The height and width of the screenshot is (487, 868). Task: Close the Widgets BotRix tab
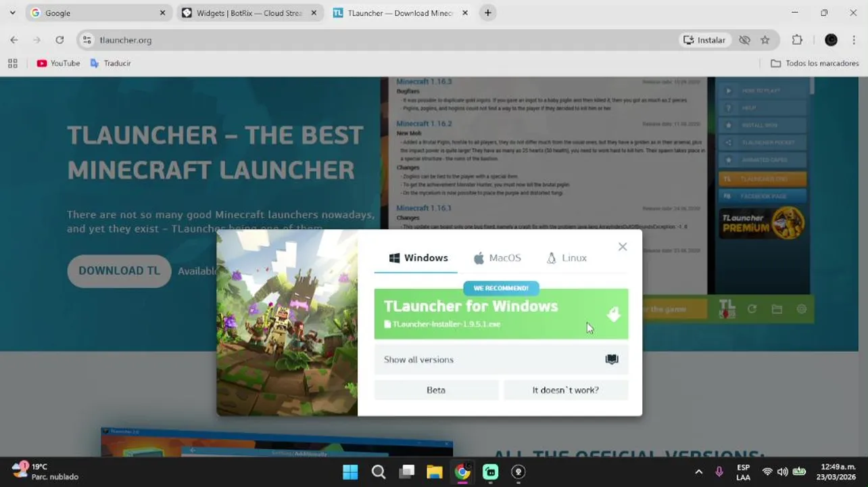[314, 13]
